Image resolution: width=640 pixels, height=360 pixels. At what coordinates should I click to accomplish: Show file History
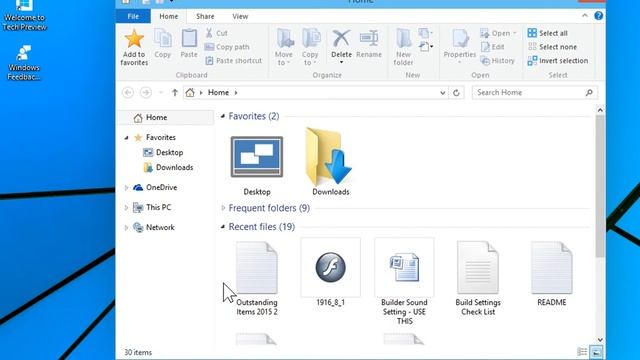click(498, 60)
